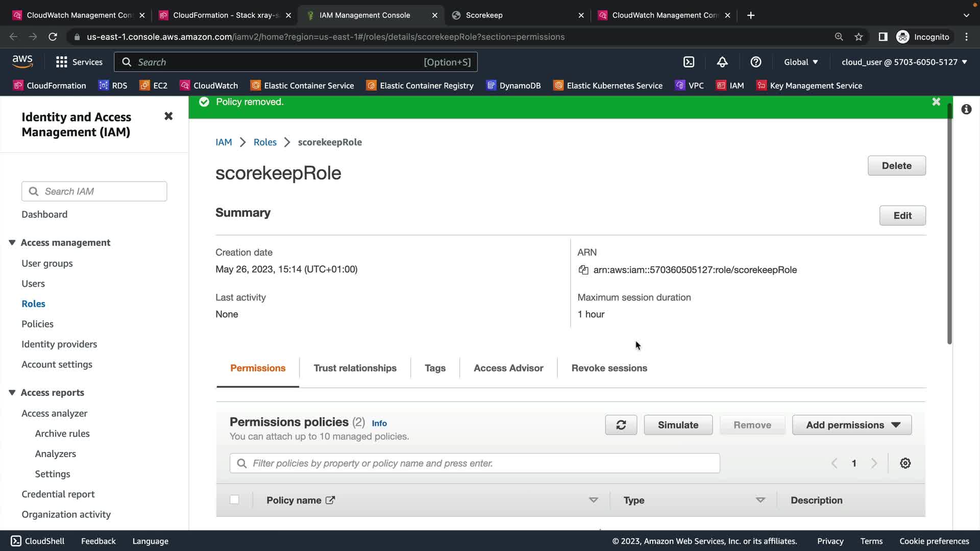Select all policies checkbox in table header

pyautogui.click(x=234, y=500)
